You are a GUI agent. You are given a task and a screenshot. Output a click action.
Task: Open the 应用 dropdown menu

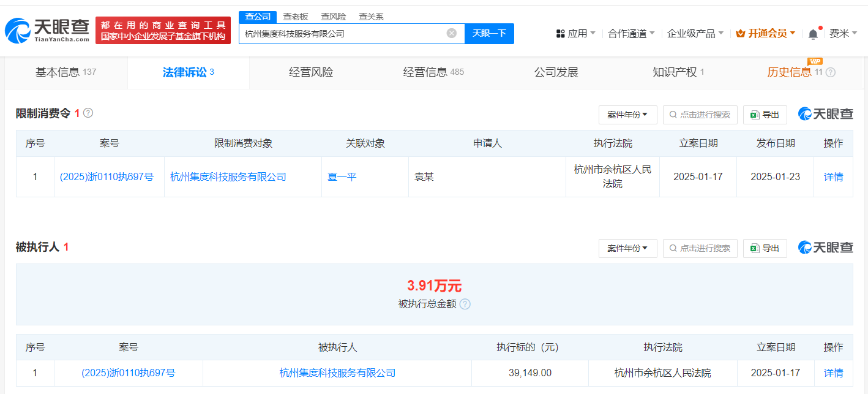tap(576, 34)
